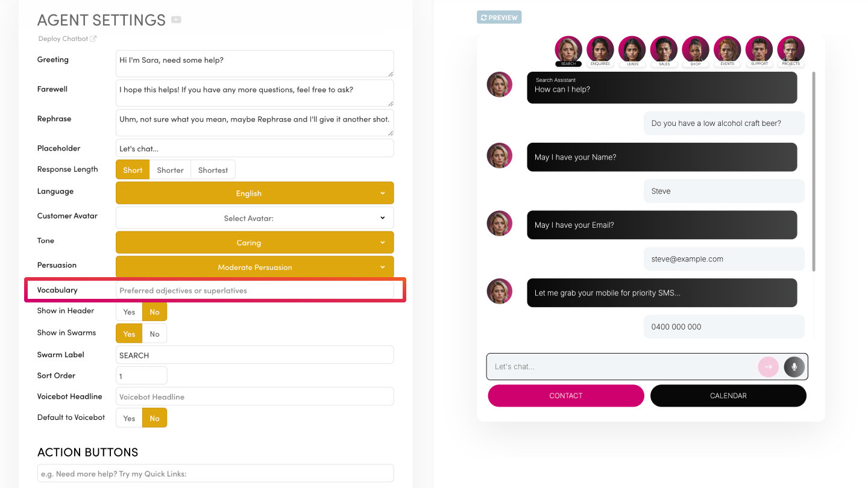Set Show in Header to Yes
868x488 pixels.
pos(129,311)
